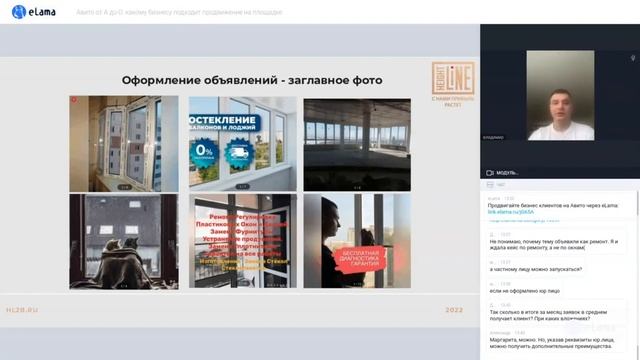
Task: Click chat message 'если не оформлено юр лицо'
Action: [x=524, y=291]
